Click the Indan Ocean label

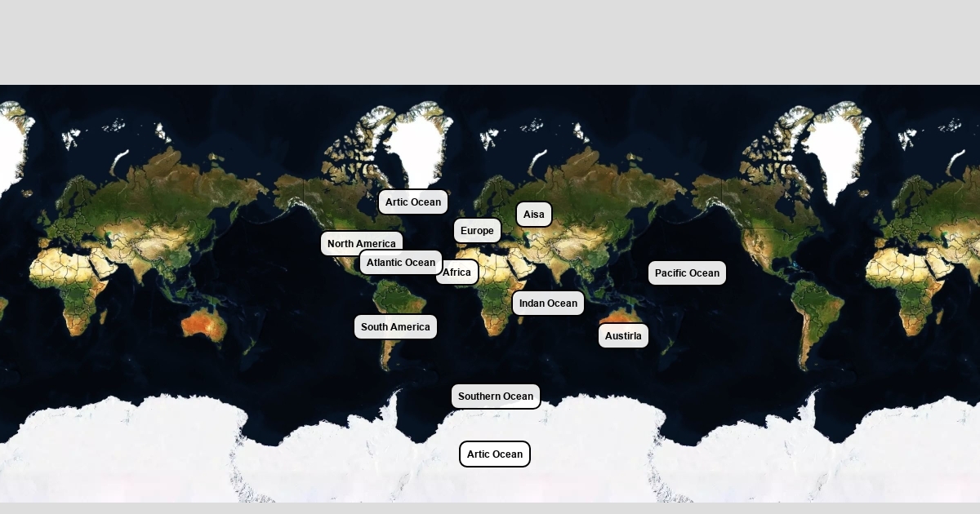[x=548, y=304]
